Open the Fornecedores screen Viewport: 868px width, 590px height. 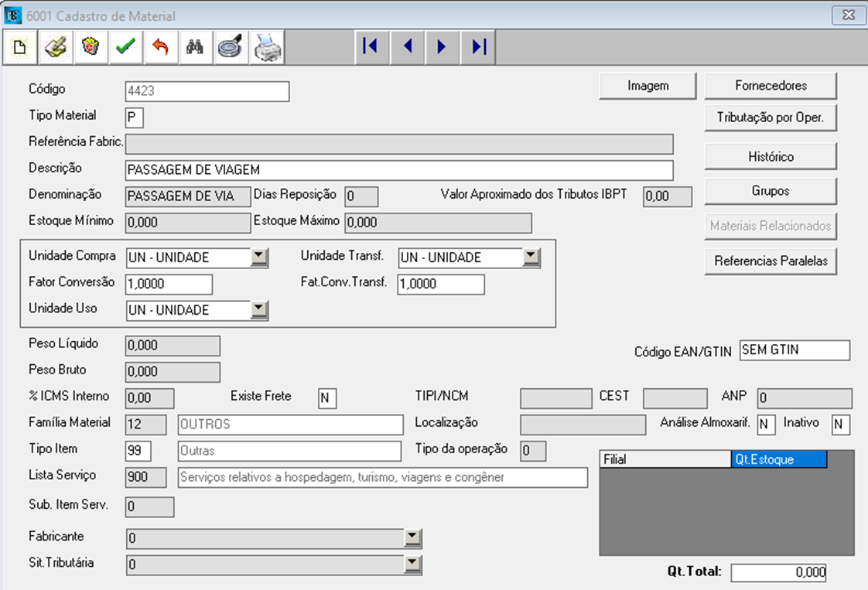(x=771, y=86)
